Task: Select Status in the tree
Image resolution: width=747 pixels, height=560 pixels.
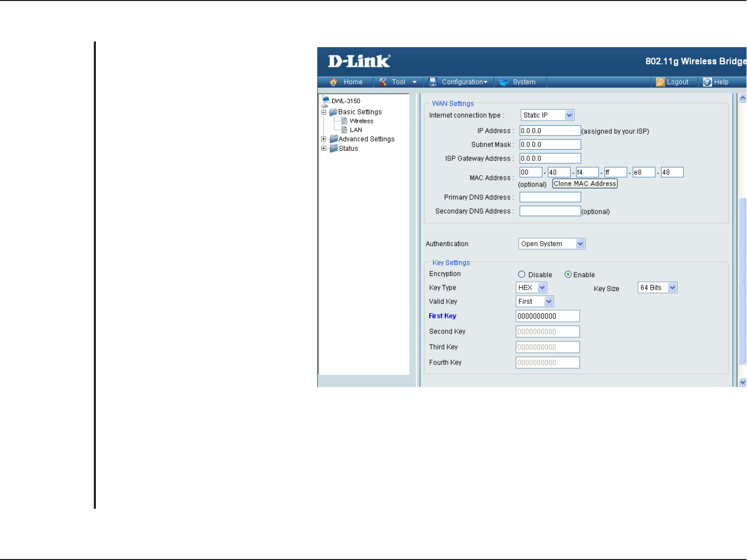Action: pyautogui.click(x=348, y=148)
